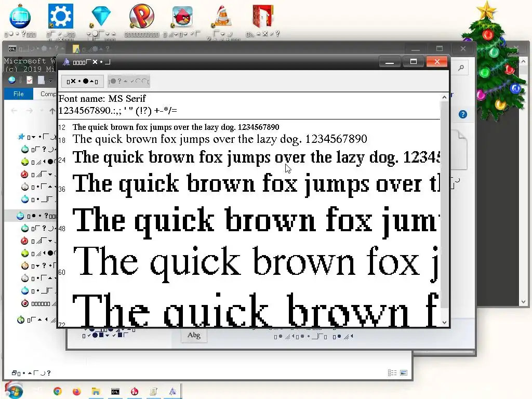
Task: Switch Explorer to details view icon
Action: tap(392, 373)
